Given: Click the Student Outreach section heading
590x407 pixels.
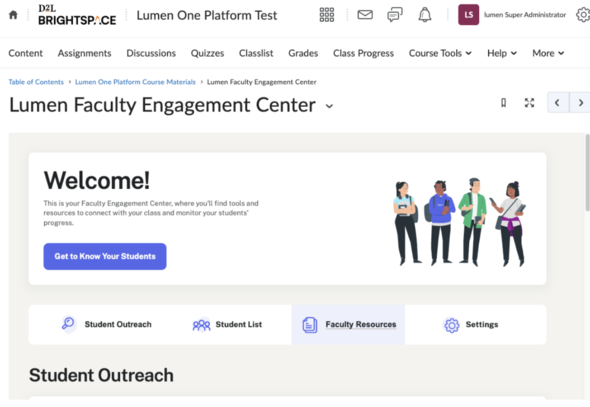Looking at the screenshot, I should point(101,375).
